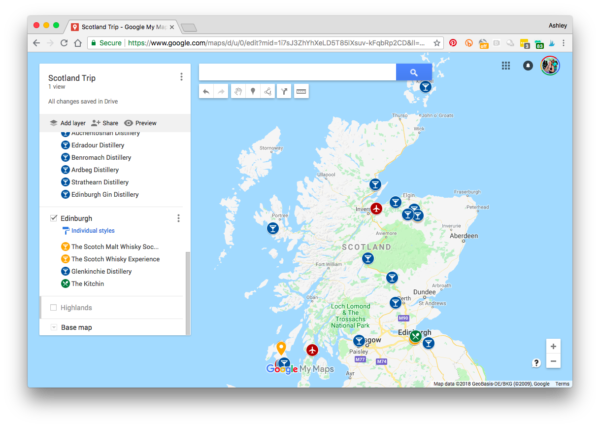Click the Ashley profile name in Chrome

pyautogui.click(x=558, y=26)
